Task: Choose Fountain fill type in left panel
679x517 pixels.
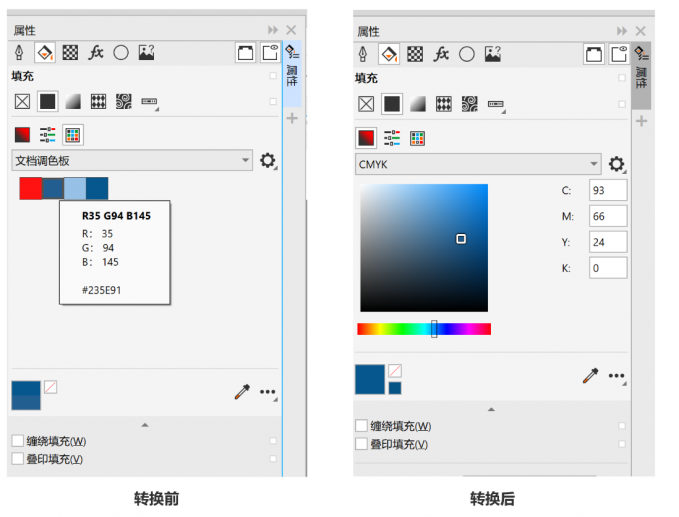Action: pyautogui.click(x=73, y=102)
